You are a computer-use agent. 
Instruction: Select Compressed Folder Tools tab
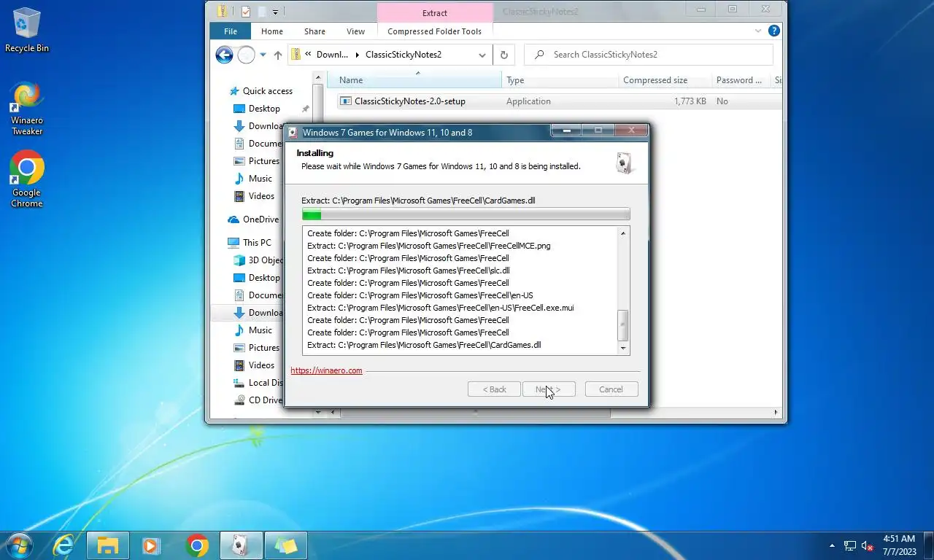(435, 31)
